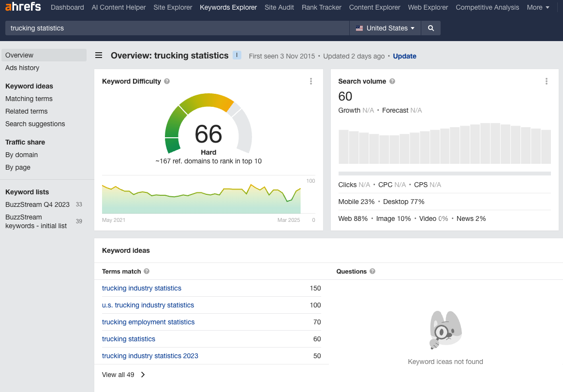Image resolution: width=563 pixels, height=392 pixels.
Task: Click the help icon beside Terms match
Action: click(146, 271)
